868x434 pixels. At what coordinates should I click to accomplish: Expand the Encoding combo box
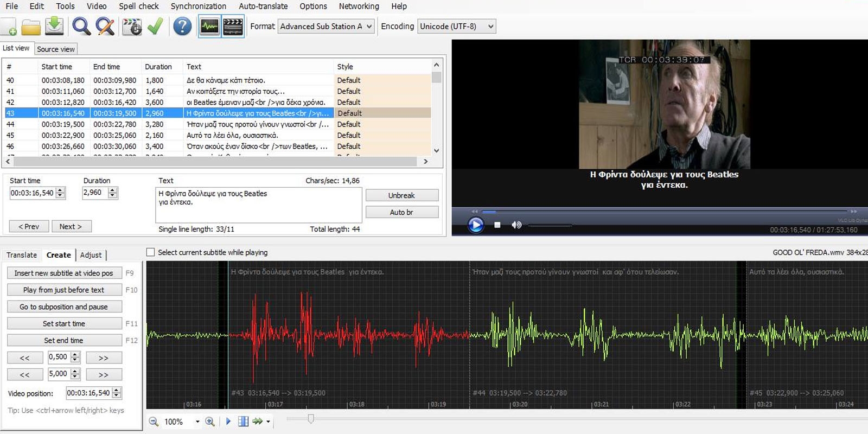click(456, 26)
